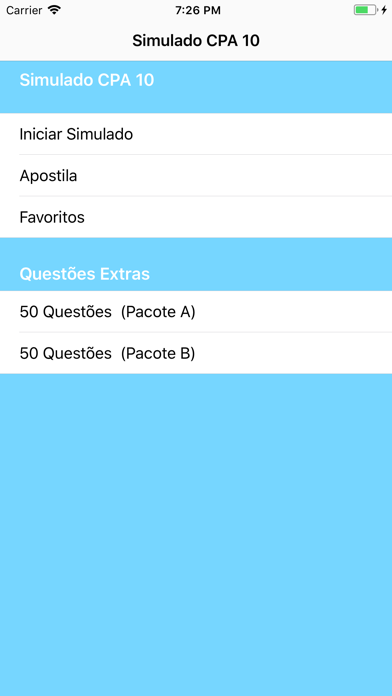Viewport: 392px width, 696px height.
Task: Tap the "(Pacote A)" text label
Action: tap(158, 312)
